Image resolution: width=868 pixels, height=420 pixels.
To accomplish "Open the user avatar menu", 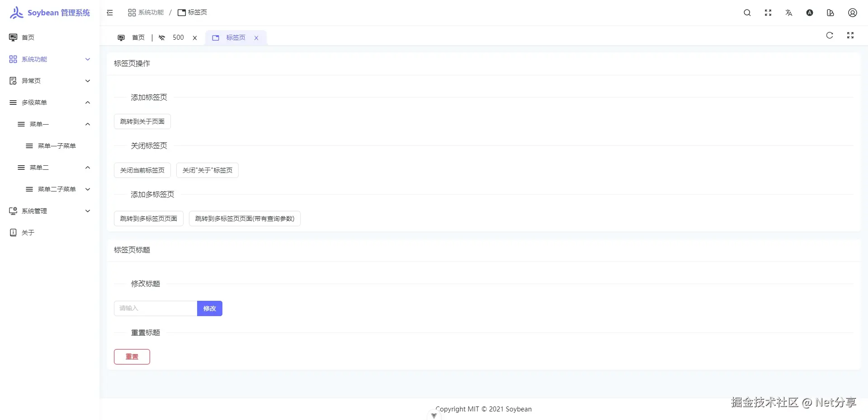I will pyautogui.click(x=853, y=13).
